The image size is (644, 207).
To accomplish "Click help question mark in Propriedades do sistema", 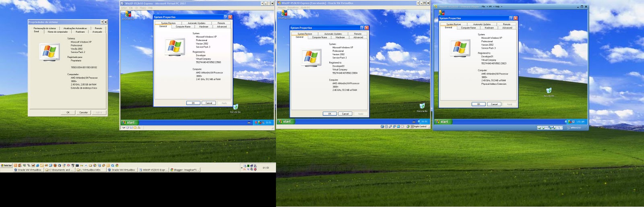I will pyautogui.click(x=102, y=22).
